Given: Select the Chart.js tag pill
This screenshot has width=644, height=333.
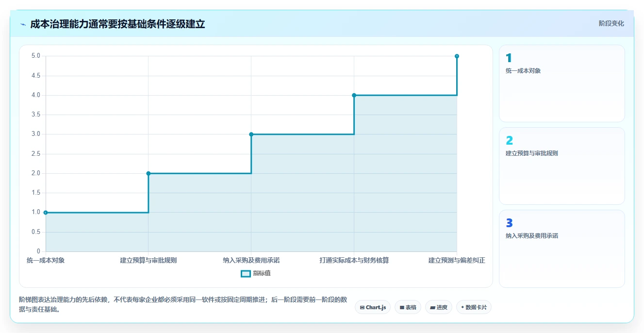Looking at the screenshot, I should point(373,307).
